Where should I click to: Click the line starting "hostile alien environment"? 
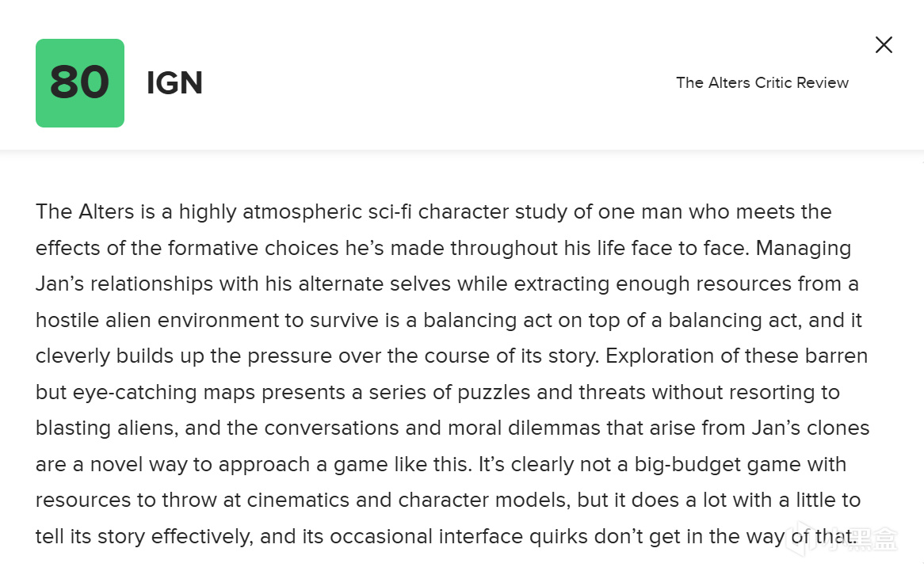[449, 320]
